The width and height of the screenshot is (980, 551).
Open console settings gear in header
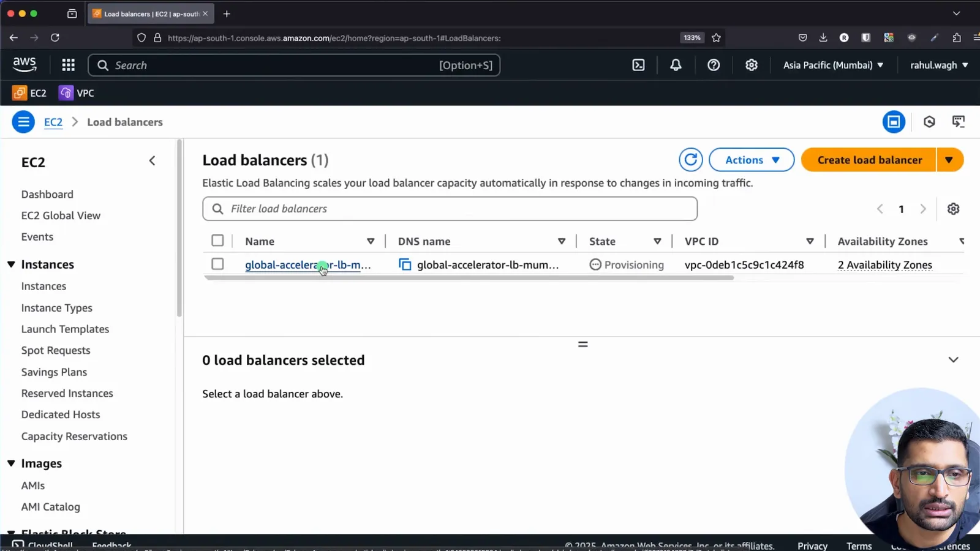752,65
